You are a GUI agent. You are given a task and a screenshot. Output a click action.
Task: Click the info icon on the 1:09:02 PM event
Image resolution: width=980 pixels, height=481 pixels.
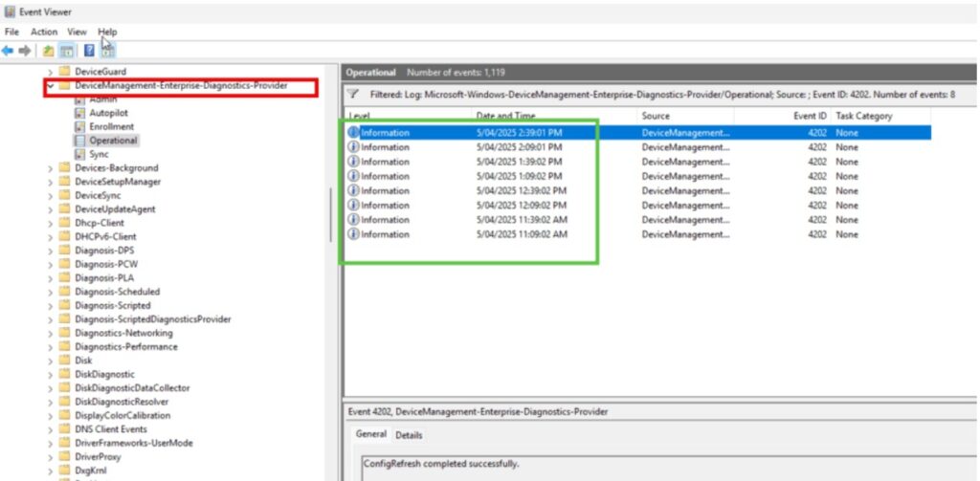click(x=354, y=176)
